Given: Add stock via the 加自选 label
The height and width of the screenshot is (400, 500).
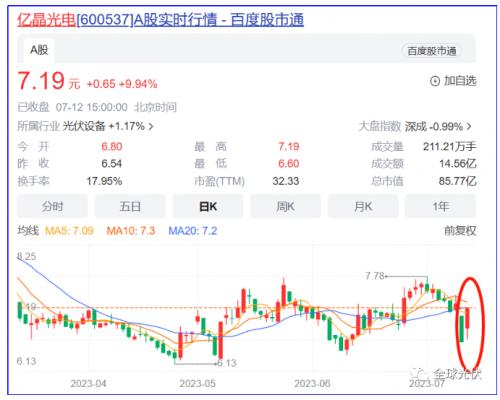Looking at the screenshot, I should [x=460, y=81].
